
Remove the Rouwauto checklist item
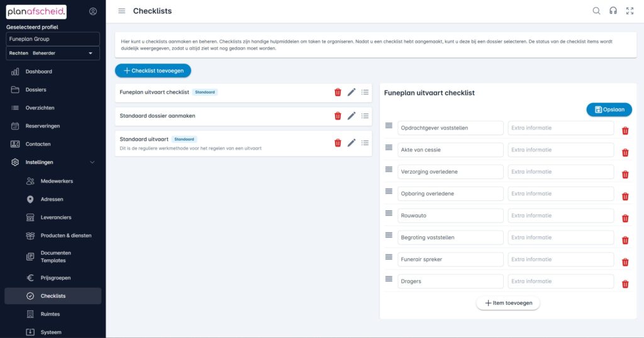(x=625, y=219)
